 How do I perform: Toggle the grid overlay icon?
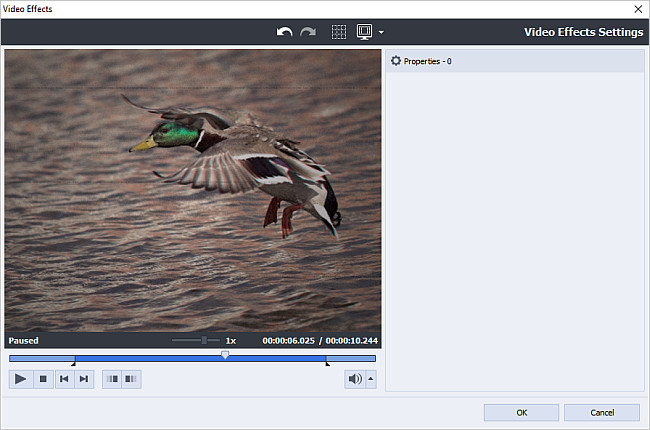339,32
